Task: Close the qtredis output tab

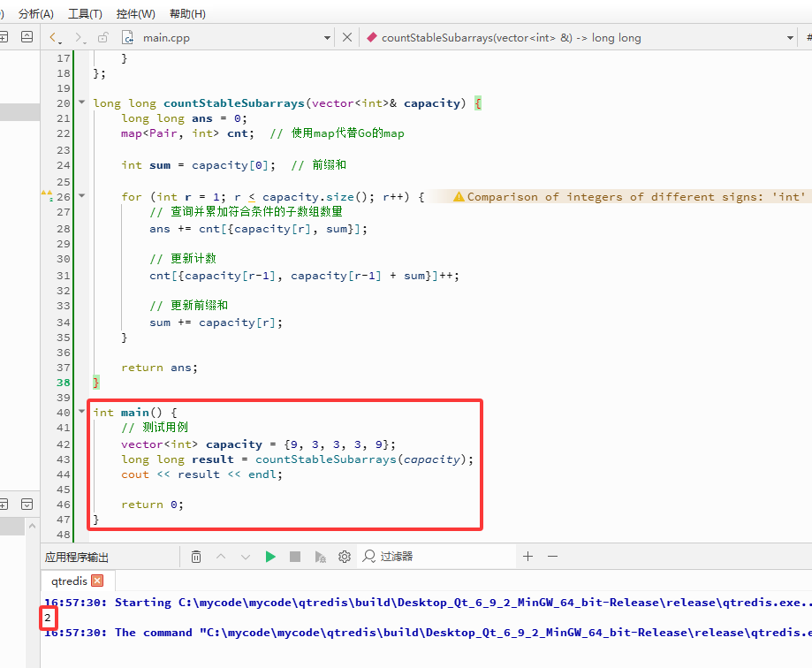Action: point(97,581)
